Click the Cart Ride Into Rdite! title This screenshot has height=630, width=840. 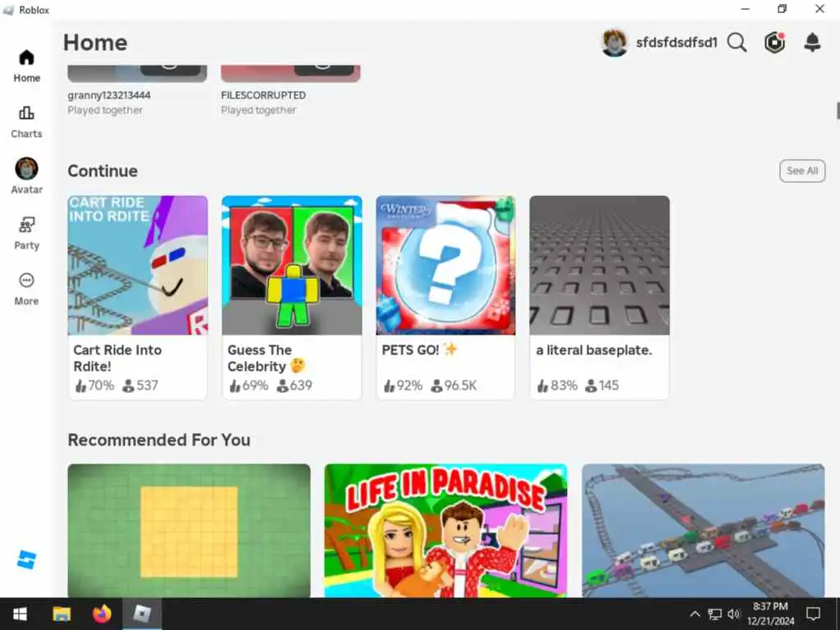pos(117,358)
